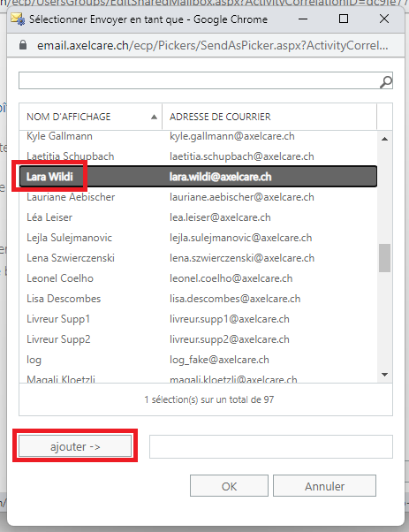This screenshot has height=532, width=409.
Task: Focus the search text field
Action: (x=200, y=80)
